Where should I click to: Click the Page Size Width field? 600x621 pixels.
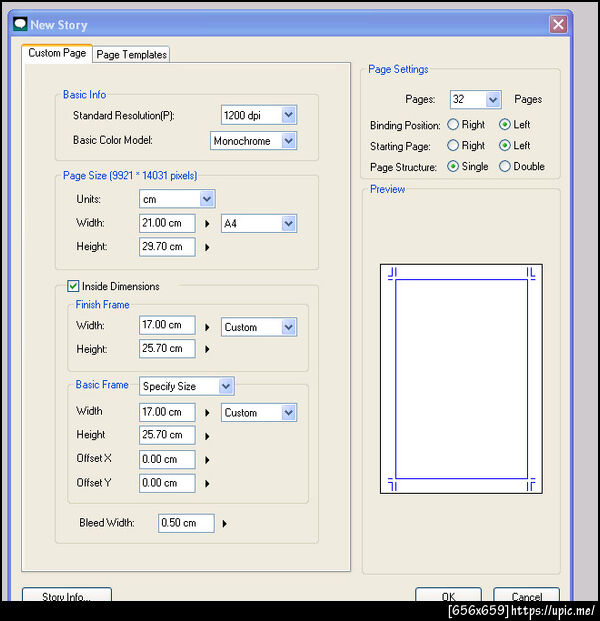coord(167,223)
